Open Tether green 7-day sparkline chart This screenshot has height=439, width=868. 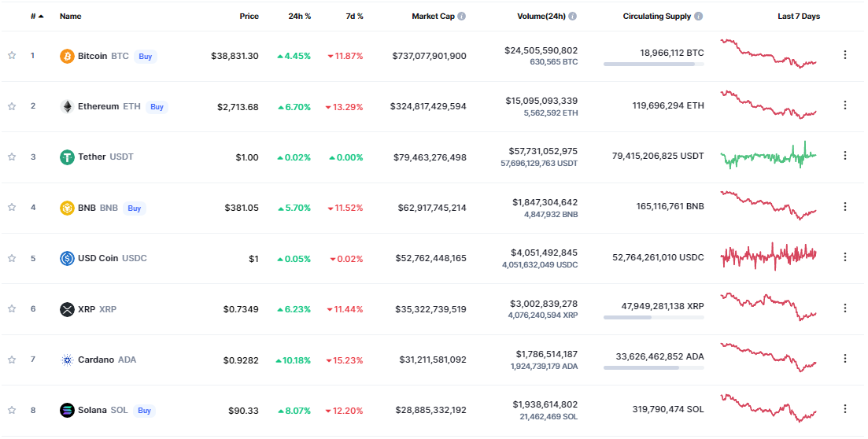click(768, 156)
